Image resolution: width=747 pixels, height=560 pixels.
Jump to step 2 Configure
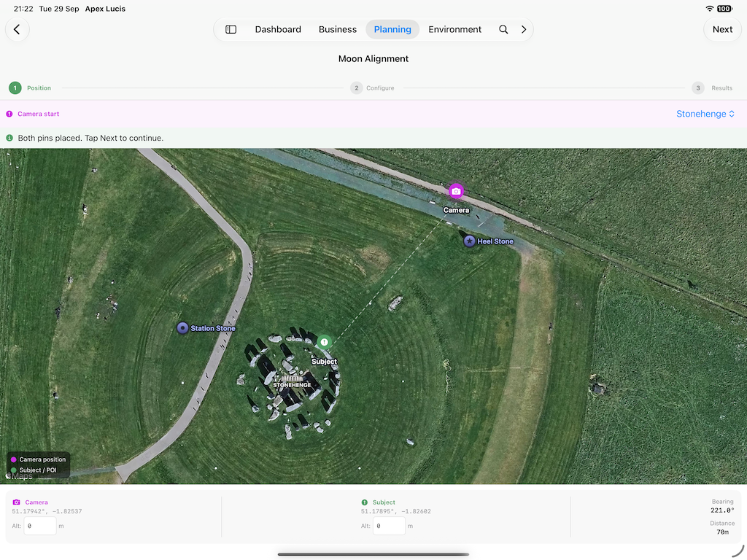coord(373,88)
